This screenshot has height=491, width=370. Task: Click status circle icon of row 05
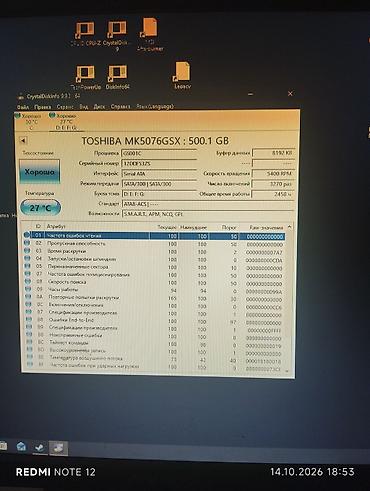pos(27,266)
